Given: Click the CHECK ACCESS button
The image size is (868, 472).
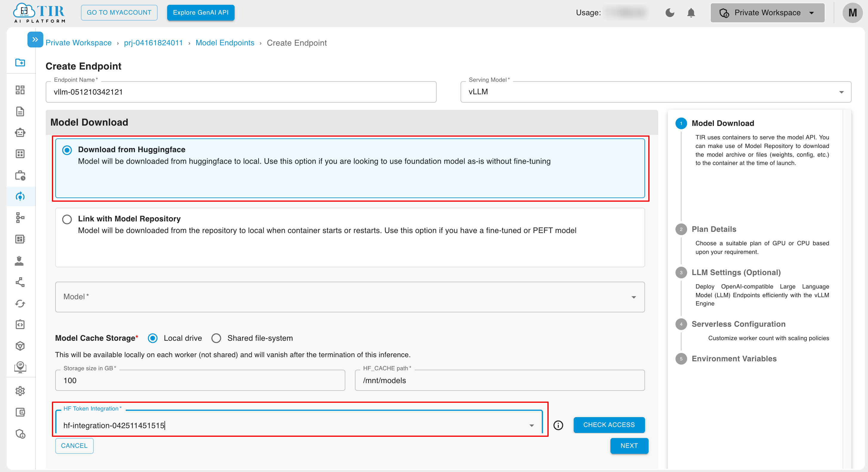Looking at the screenshot, I should (x=609, y=425).
